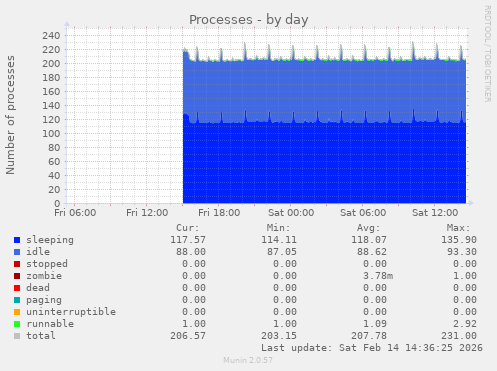497x371 pixels.
Task: Click the sleeping legend color swatch
Action: coord(17,240)
